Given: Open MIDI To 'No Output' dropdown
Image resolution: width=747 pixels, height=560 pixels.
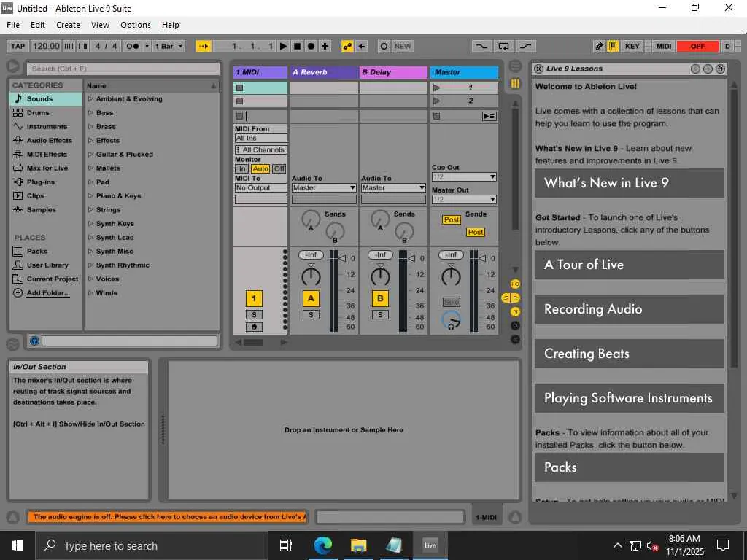Looking at the screenshot, I should [x=260, y=187].
